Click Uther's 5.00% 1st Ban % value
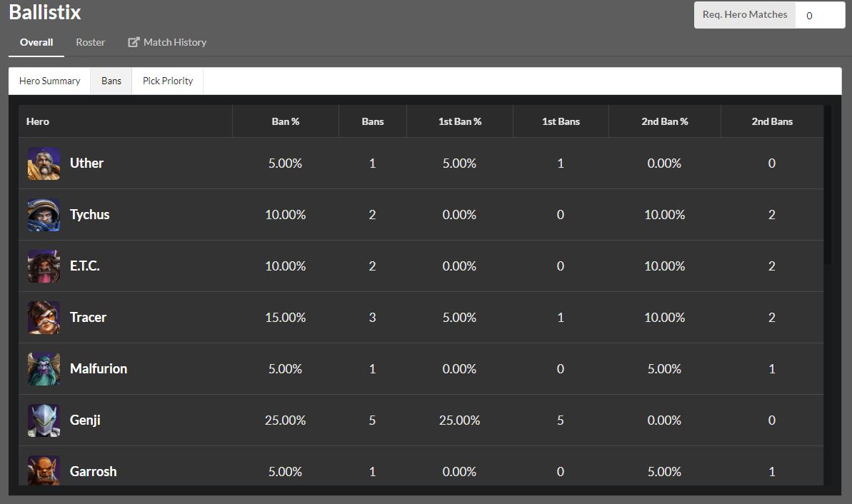 point(459,163)
